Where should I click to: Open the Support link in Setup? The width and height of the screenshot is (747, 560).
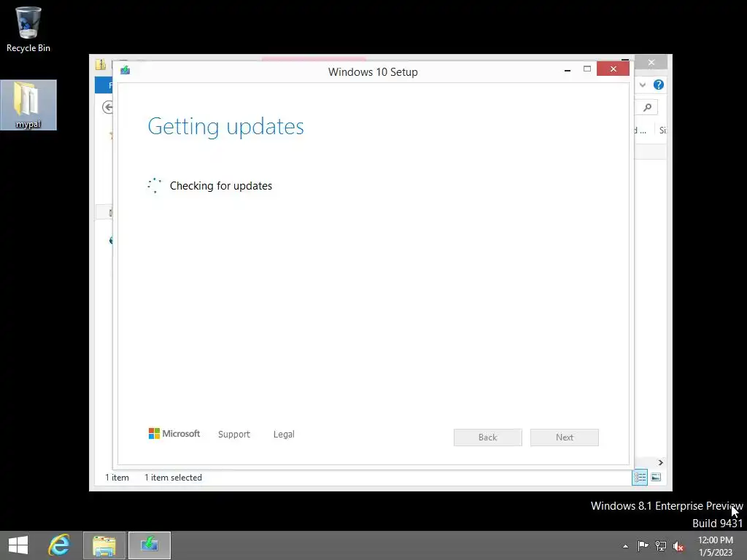coord(234,435)
